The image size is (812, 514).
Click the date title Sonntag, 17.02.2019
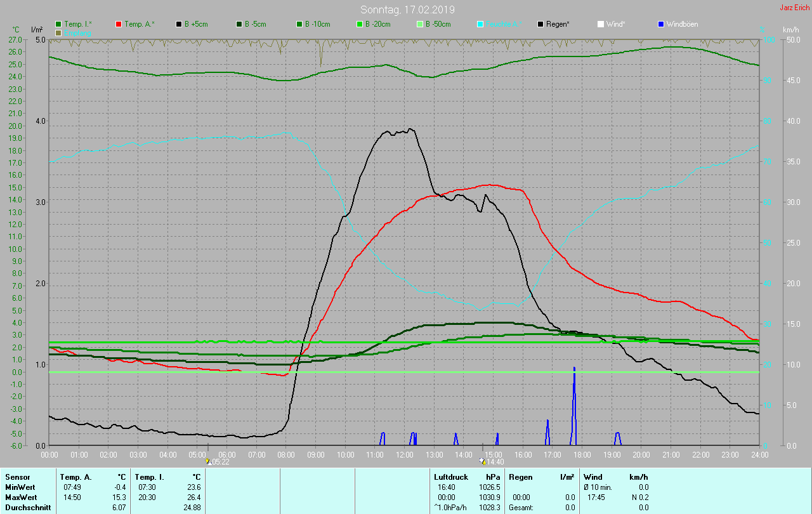pyautogui.click(x=407, y=10)
